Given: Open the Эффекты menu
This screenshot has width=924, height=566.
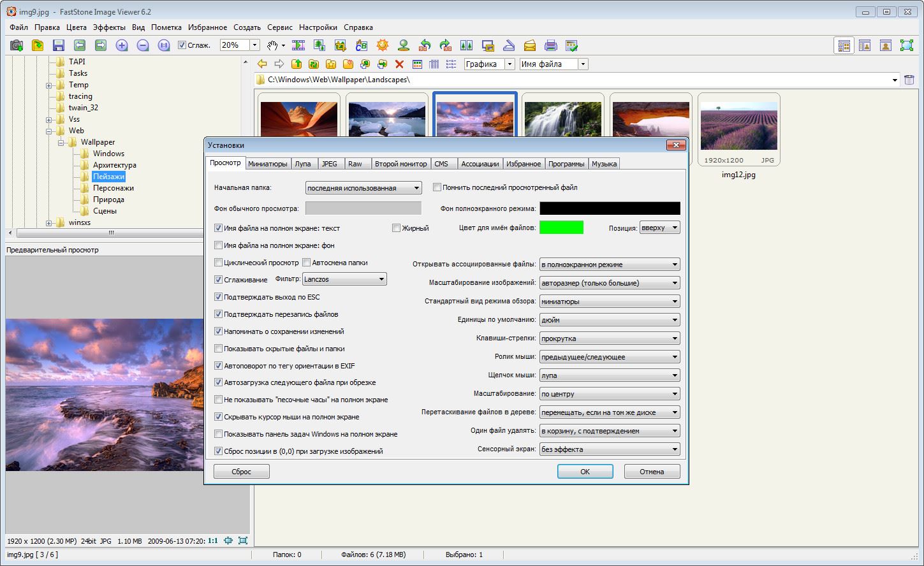Looking at the screenshot, I should point(109,27).
